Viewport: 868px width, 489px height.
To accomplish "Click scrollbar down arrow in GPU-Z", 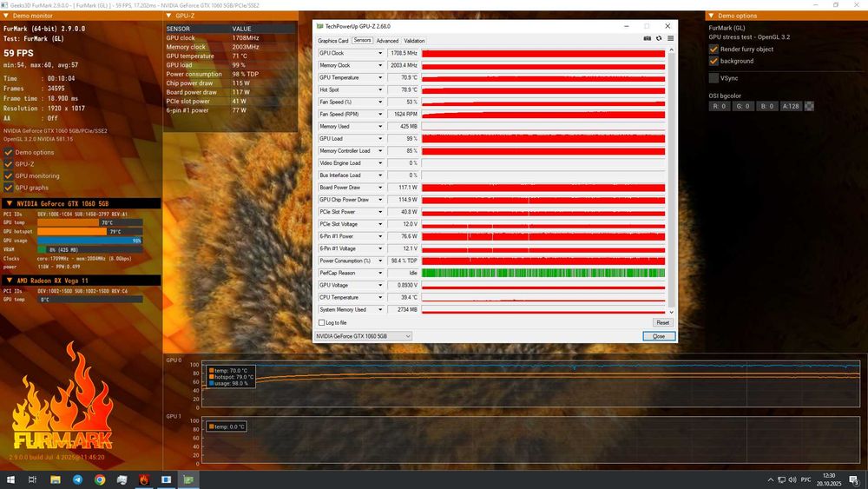I will (672, 312).
